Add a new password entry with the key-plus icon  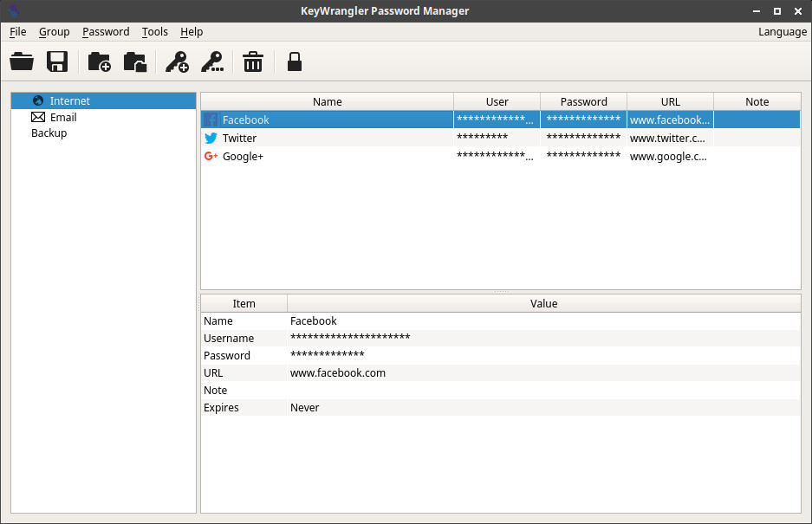click(x=177, y=61)
